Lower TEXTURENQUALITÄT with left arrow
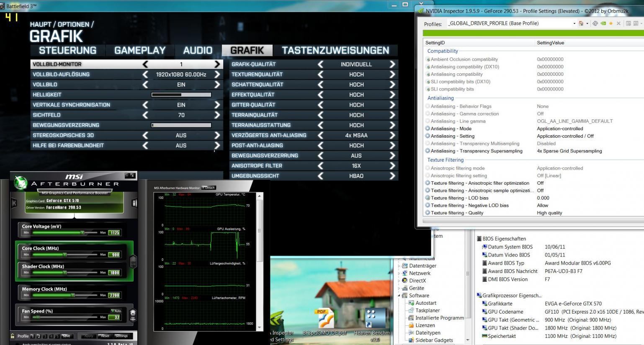 320,74
